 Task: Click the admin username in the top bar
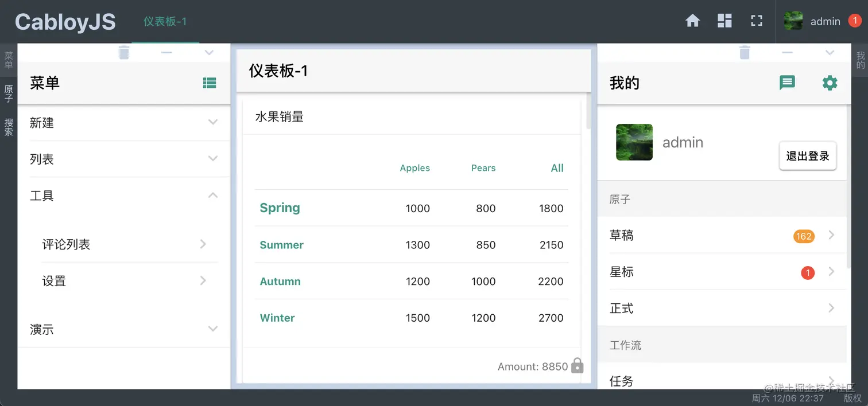tap(826, 21)
